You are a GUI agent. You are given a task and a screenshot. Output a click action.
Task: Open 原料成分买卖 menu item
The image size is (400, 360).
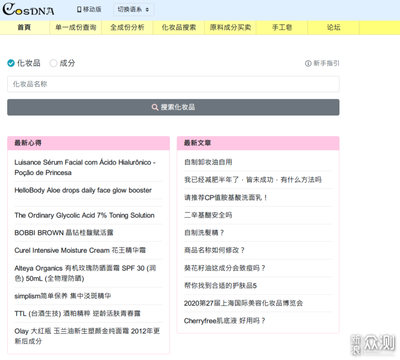(230, 27)
